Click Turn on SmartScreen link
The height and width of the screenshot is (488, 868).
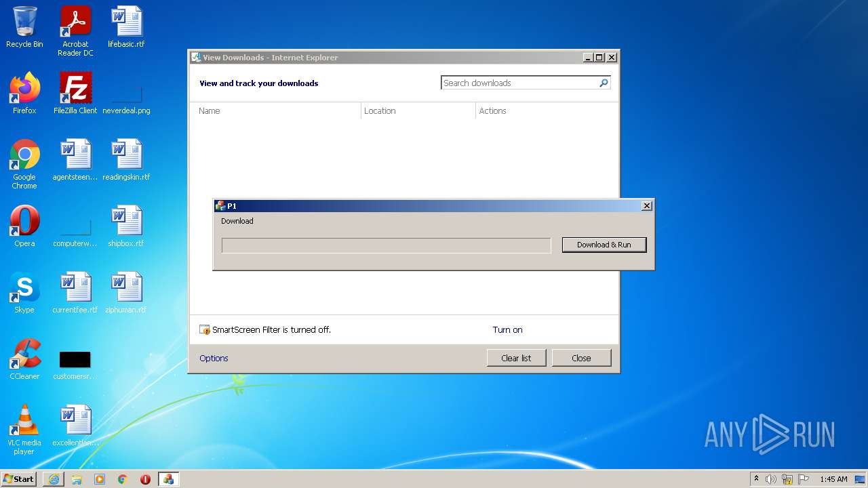pos(507,330)
